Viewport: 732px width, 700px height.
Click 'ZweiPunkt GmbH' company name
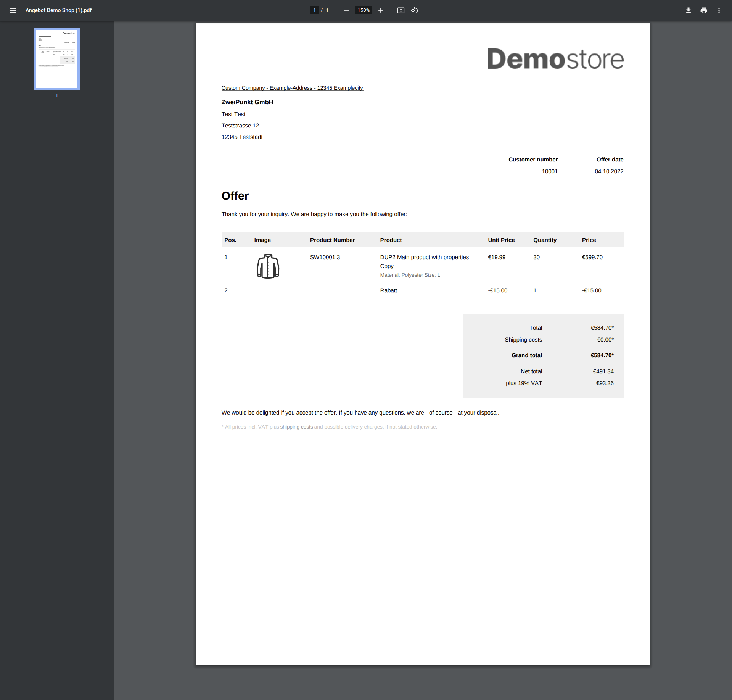(247, 102)
